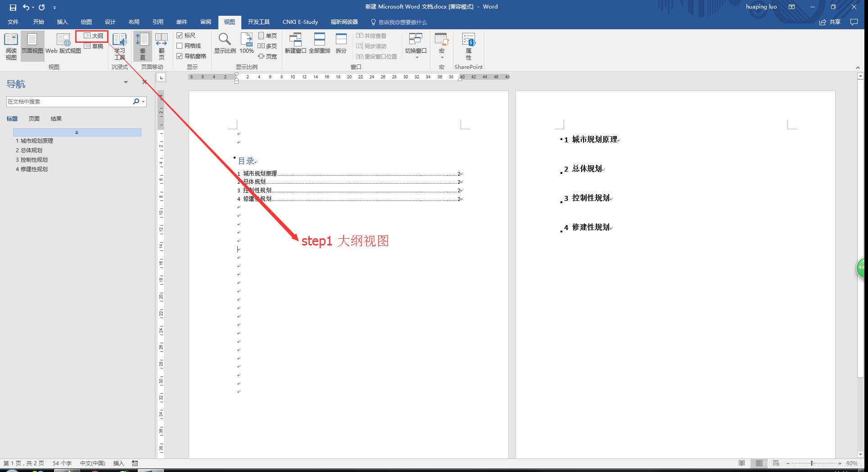Open customize quick access toolbar dropdown
868x472 pixels.
pyautogui.click(x=54, y=7)
